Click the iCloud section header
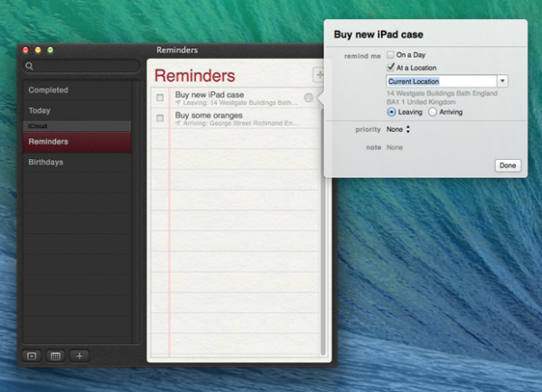 77,126
